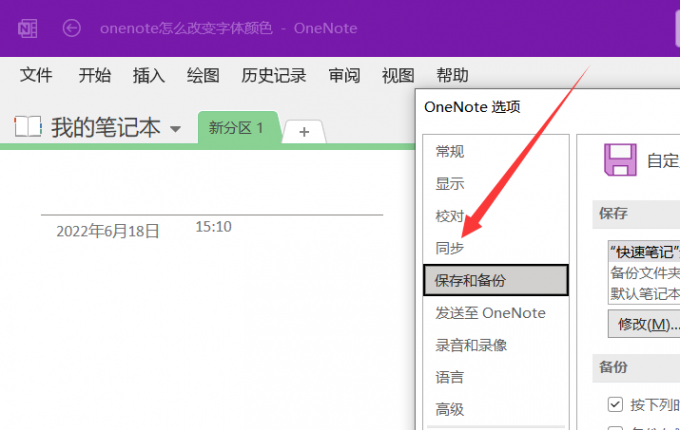Go to the 审阅 tab

coord(344,75)
